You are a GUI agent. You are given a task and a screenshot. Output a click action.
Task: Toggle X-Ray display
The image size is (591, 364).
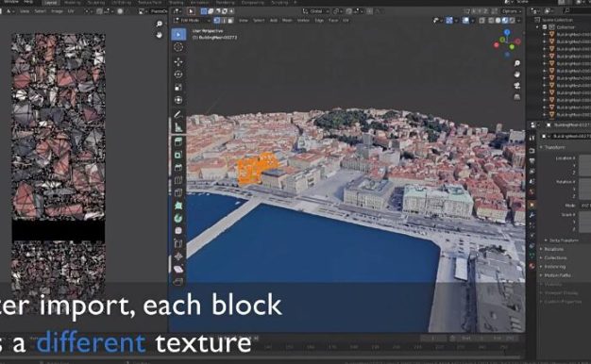481,21
